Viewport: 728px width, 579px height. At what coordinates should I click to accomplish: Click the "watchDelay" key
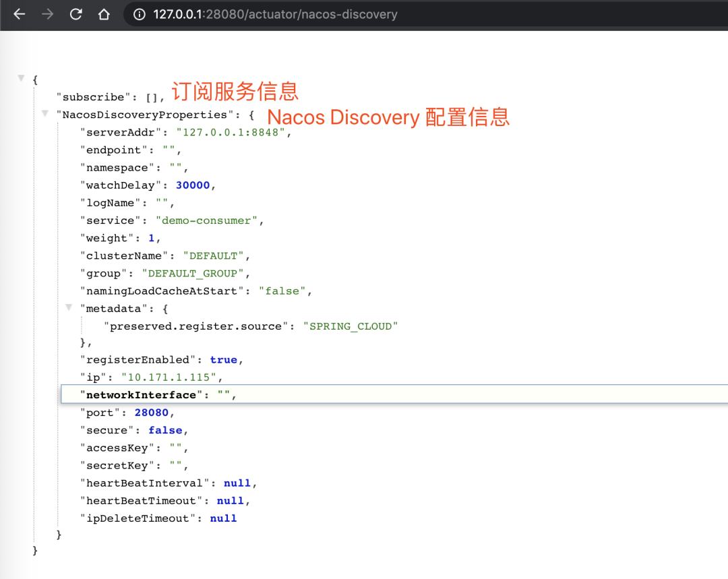coord(121,185)
